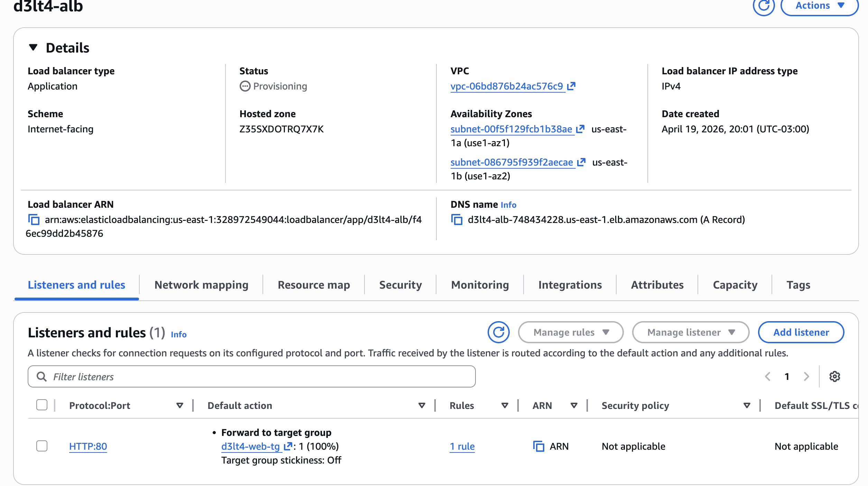The image size is (868, 486).
Task: Open the 1 rule link
Action: coord(462,446)
